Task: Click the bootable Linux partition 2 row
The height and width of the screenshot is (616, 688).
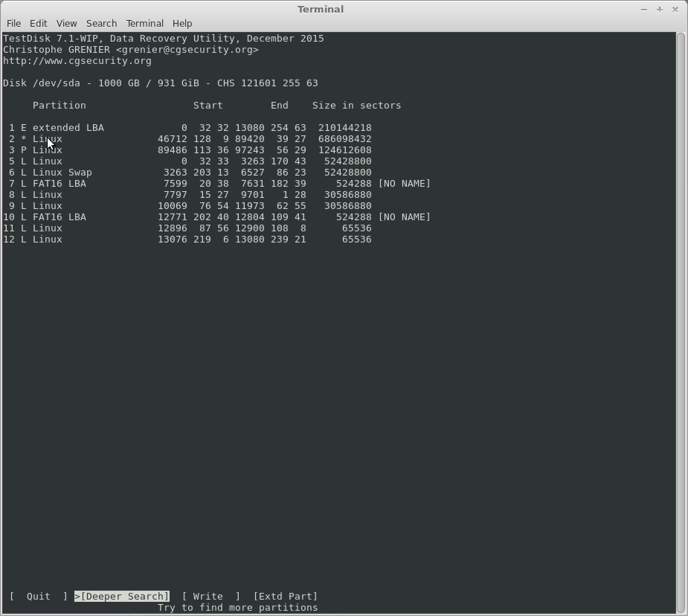Action: (x=186, y=138)
